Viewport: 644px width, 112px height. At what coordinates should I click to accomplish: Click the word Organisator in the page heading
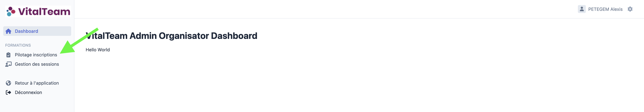coord(183,36)
